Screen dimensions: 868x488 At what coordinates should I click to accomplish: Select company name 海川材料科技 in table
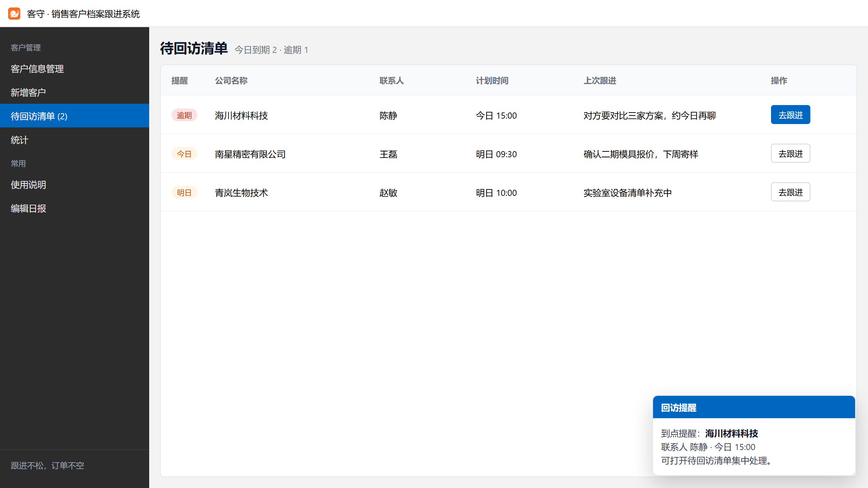241,116
